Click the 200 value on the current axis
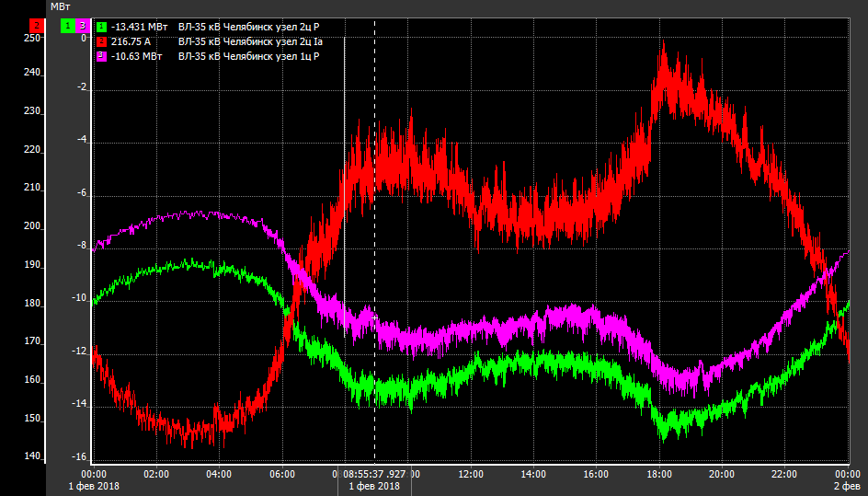The width and height of the screenshot is (868, 496). pyautogui.click(x=32, y=226)
